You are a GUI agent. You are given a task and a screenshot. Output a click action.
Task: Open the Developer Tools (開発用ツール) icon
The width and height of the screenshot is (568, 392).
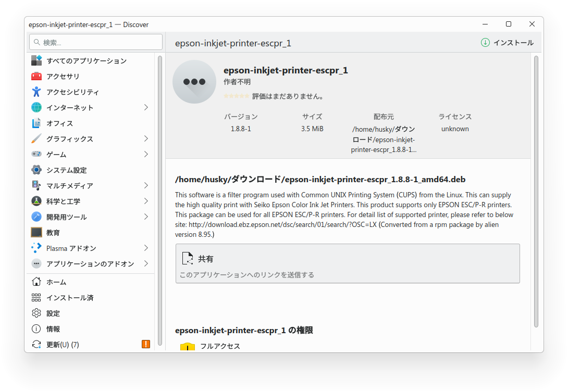point(36,217)
